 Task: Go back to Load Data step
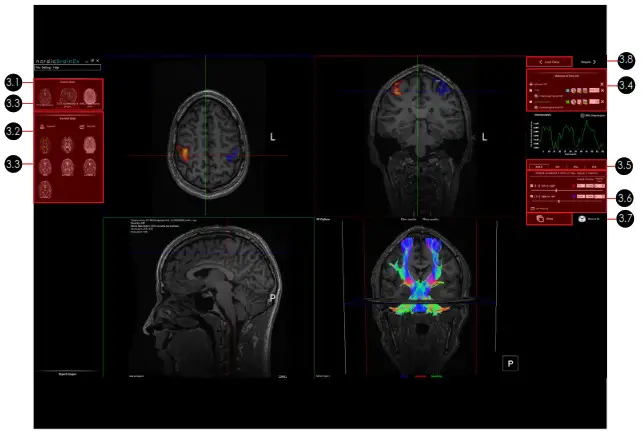pyautogui.click(x=549, y=62)
